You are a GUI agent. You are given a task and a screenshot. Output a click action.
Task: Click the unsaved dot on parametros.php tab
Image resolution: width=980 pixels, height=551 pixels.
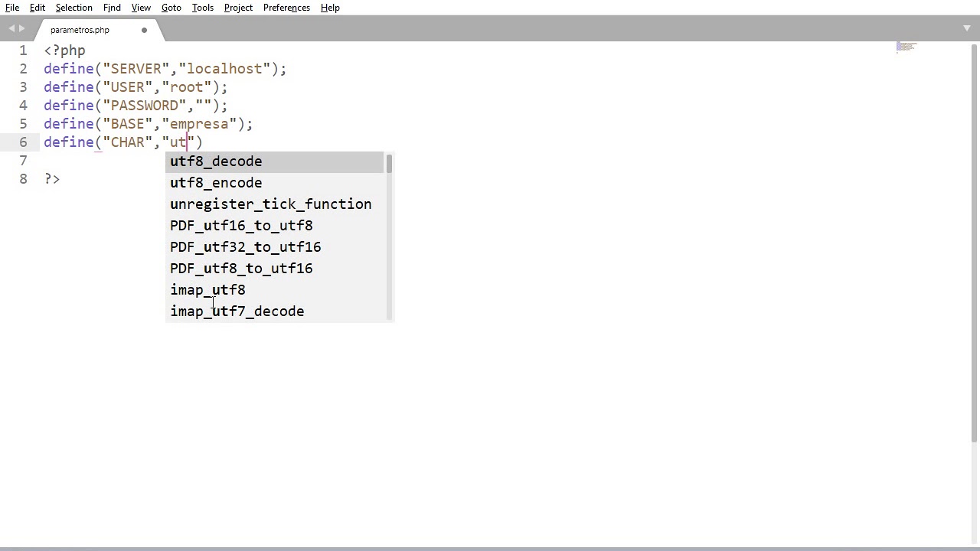click(x=144, y=30)
